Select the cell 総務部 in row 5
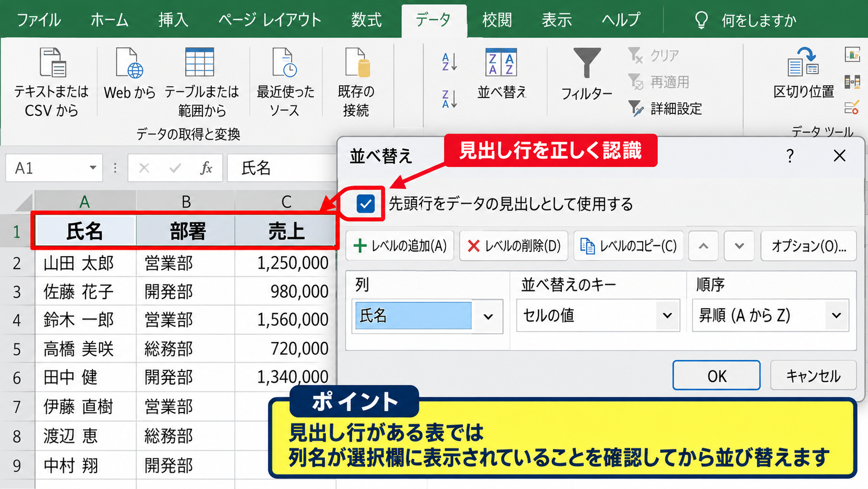 pyautogui.click(x=185, y=349)
